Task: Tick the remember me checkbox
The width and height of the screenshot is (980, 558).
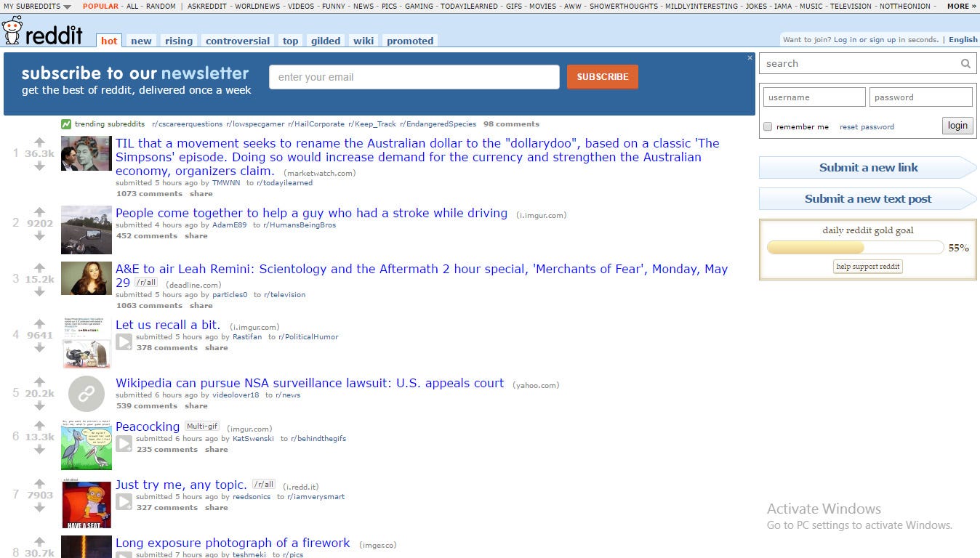Action: [768, 126]
